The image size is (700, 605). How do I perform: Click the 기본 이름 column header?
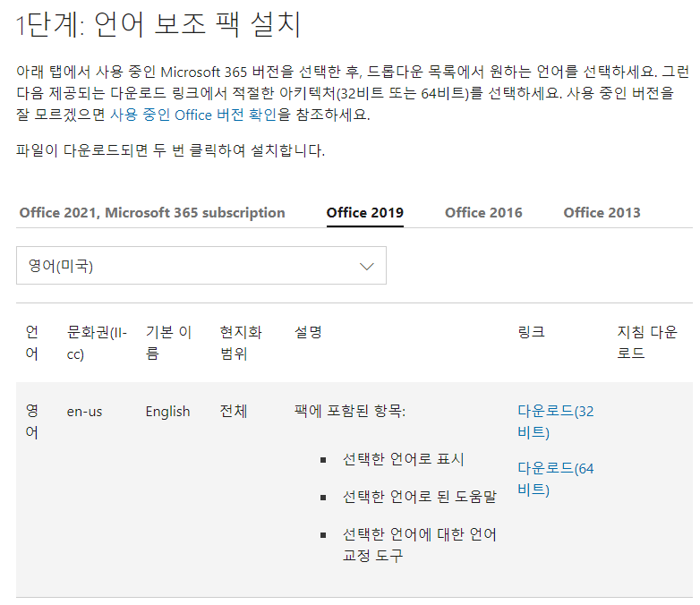(x=168, y=343)
